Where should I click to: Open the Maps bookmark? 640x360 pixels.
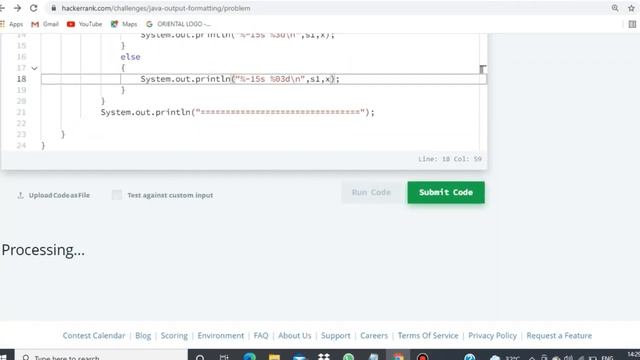tap(124, 24)
